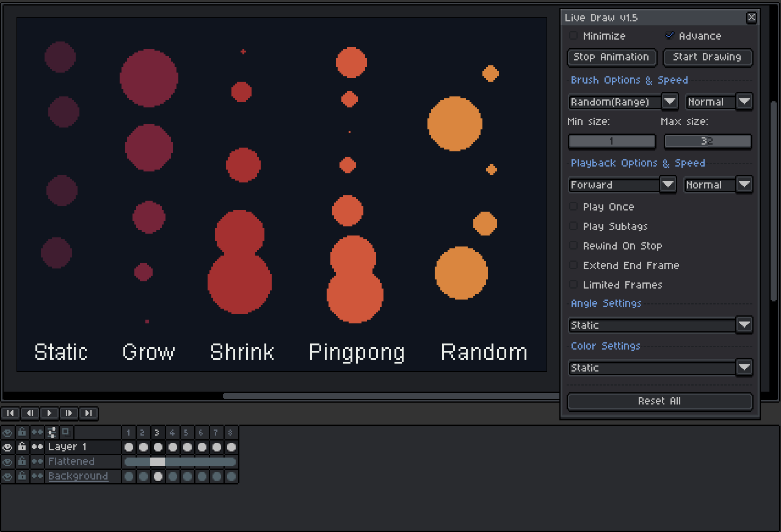Step to the next frame

pos(69,413)
